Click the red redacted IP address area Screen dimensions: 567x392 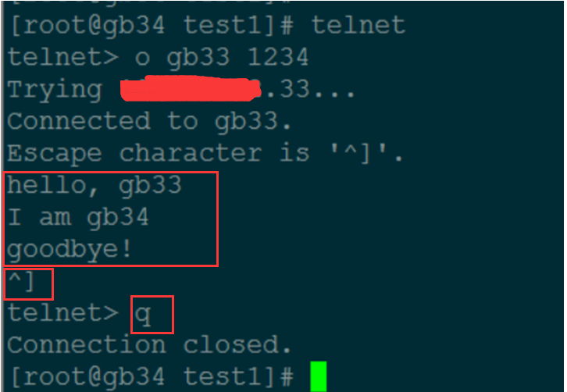[191, 88]
